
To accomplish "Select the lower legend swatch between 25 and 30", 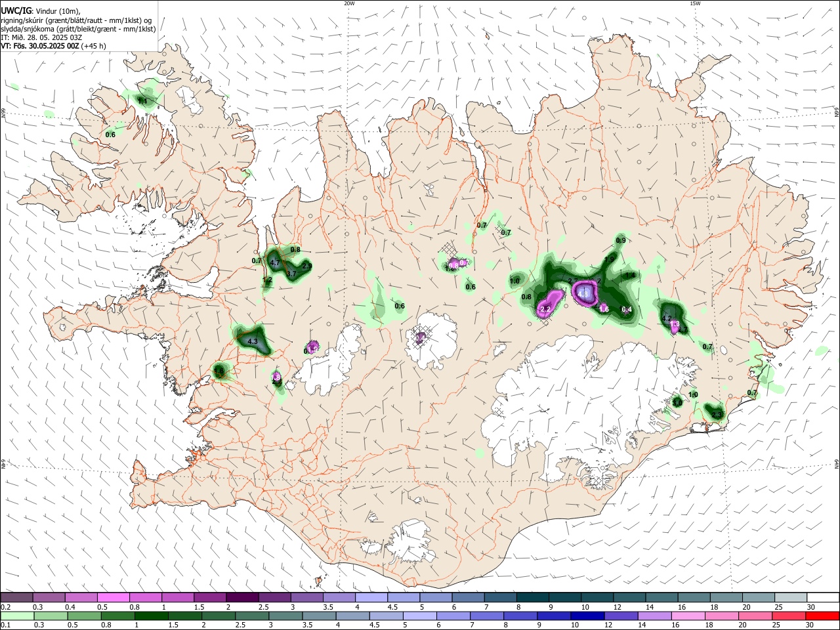I will pos(788,616).
